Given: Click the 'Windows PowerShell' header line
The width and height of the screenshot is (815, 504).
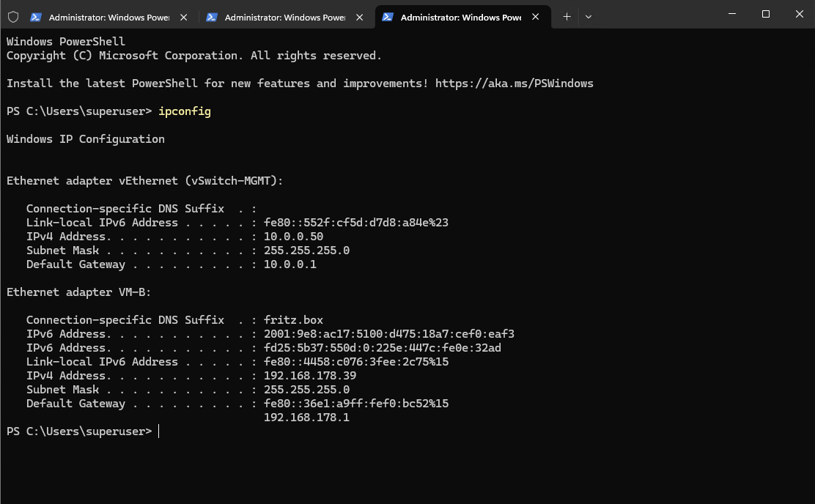Looking at the screenshot, I should pos(65,42).
